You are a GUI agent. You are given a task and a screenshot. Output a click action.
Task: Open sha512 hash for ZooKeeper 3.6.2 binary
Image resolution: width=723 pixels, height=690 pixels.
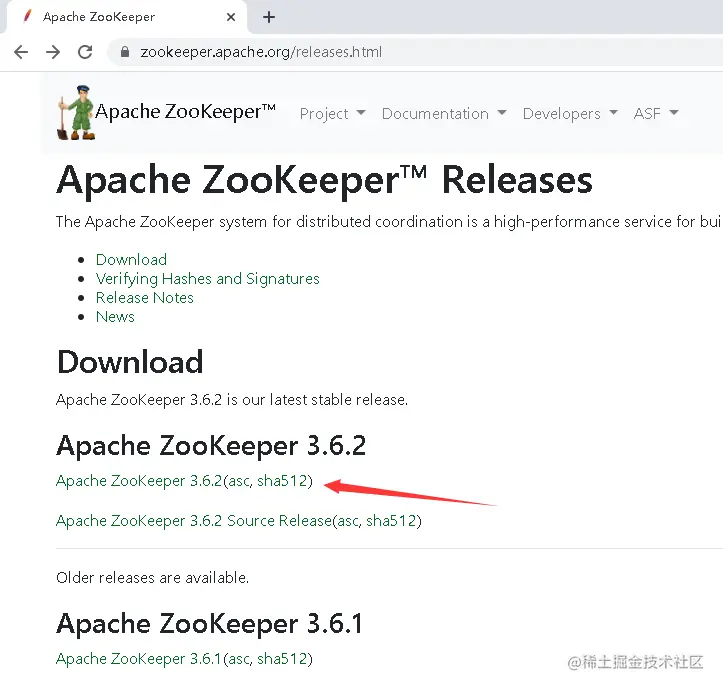tap(282, 481)
